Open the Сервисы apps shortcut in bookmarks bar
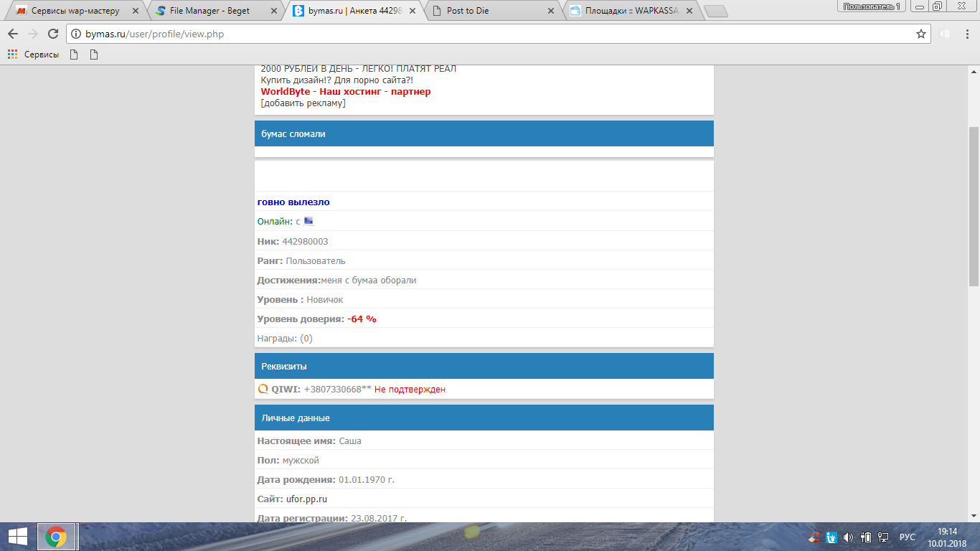This screenshot has height=551, width=980. 34,55
